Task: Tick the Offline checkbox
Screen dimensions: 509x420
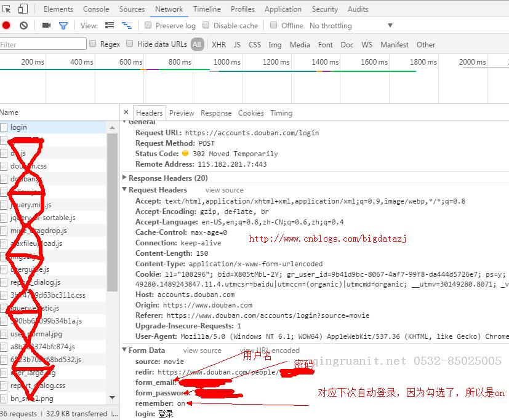Action: click(x=274, y=25)
